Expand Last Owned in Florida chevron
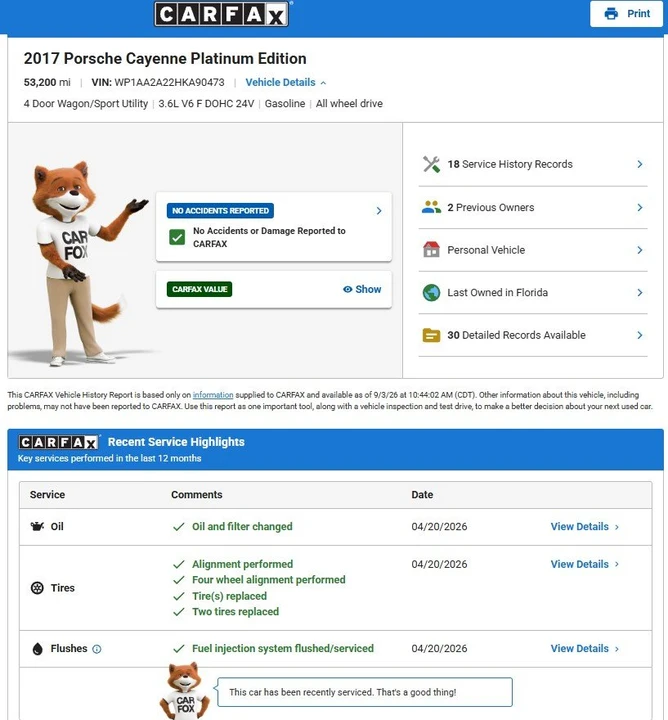 click(x=640, y=292)
